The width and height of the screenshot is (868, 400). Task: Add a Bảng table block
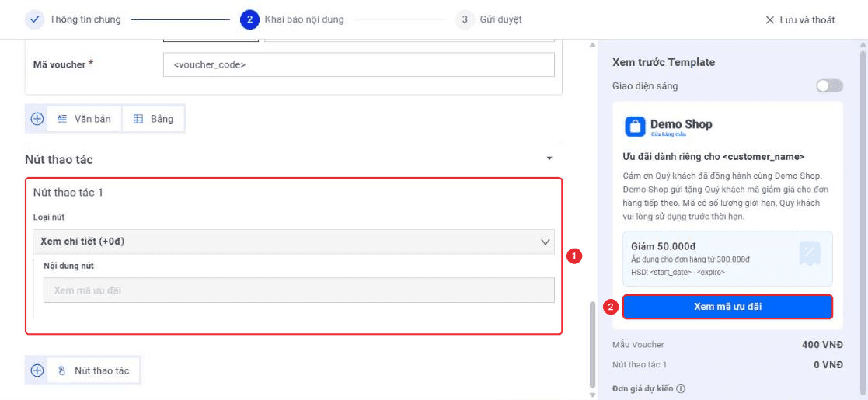(153, 119)
